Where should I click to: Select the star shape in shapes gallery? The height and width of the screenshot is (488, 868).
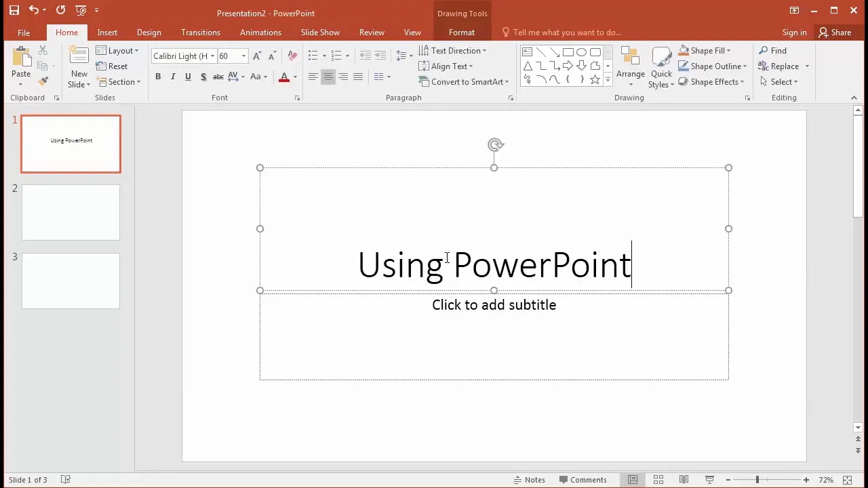coord(595,79)
